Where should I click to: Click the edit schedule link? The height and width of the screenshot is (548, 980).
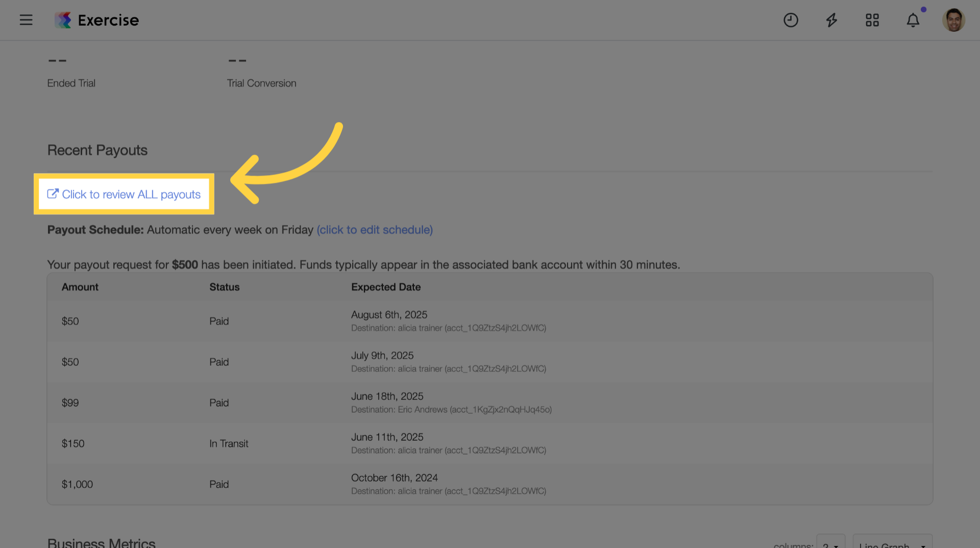[x=375, y=230]
